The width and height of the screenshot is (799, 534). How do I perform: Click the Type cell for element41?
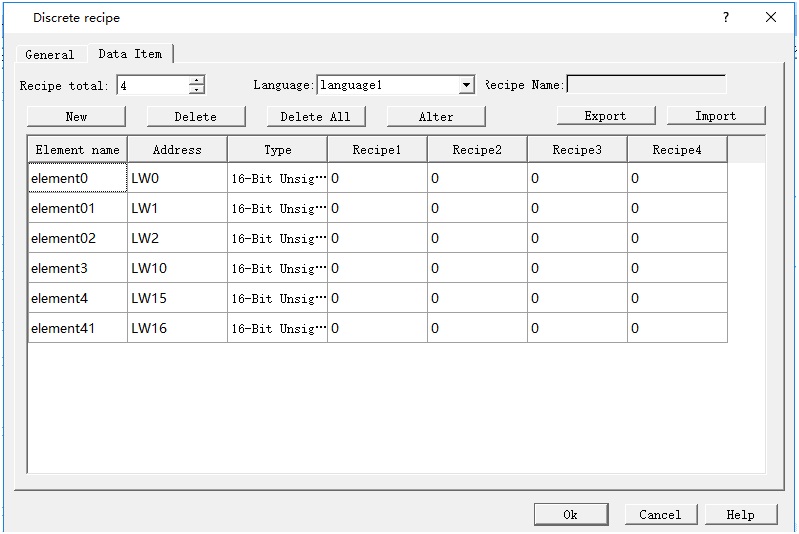pyautogui.click(x=277, y=328)
